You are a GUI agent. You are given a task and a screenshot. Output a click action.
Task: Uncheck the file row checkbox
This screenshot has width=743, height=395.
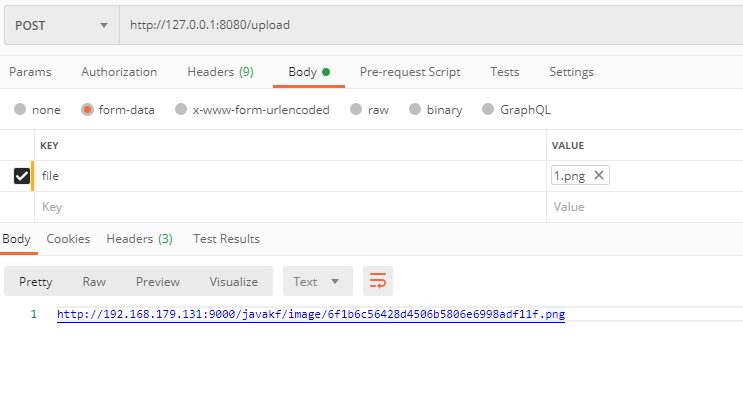[22, 176]
